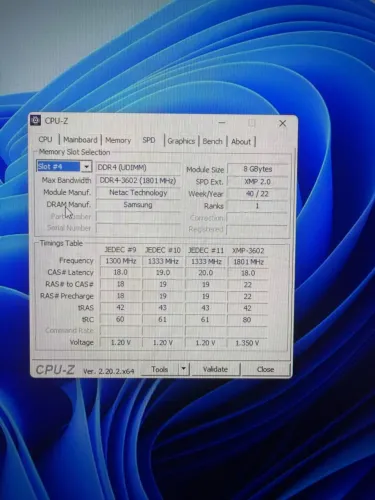Viewport: 375px width, 500px height.
Task: Click the Netac Technology manufacturer value
Action: [x=138, y=193]
